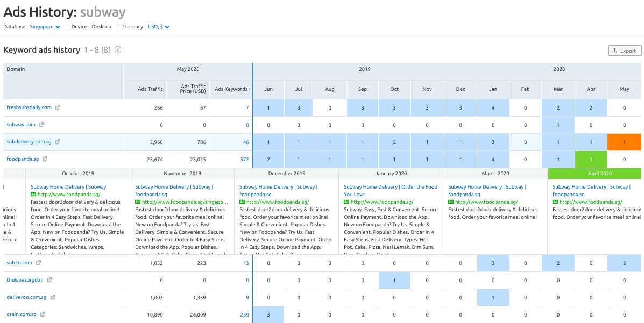Open the subway.com domain link
Image resolution: width=644 pixels, height=323 pixels.
[x=21, y=125]
